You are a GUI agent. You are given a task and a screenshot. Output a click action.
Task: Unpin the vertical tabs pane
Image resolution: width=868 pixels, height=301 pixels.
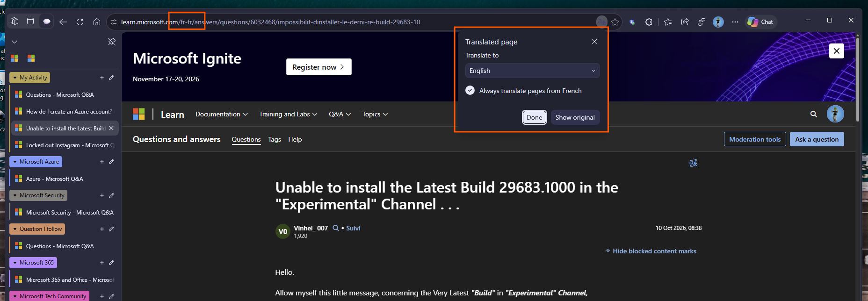click(x=112, y=42)
